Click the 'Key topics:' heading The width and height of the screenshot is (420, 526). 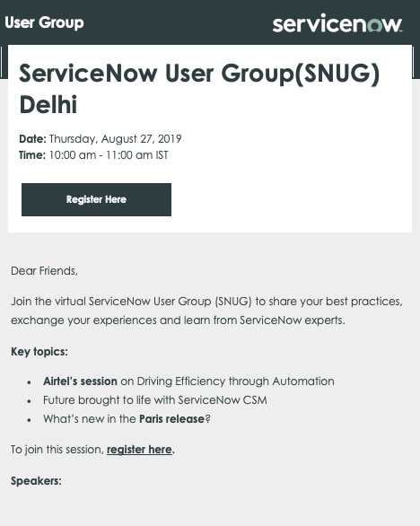click(39, 352)
